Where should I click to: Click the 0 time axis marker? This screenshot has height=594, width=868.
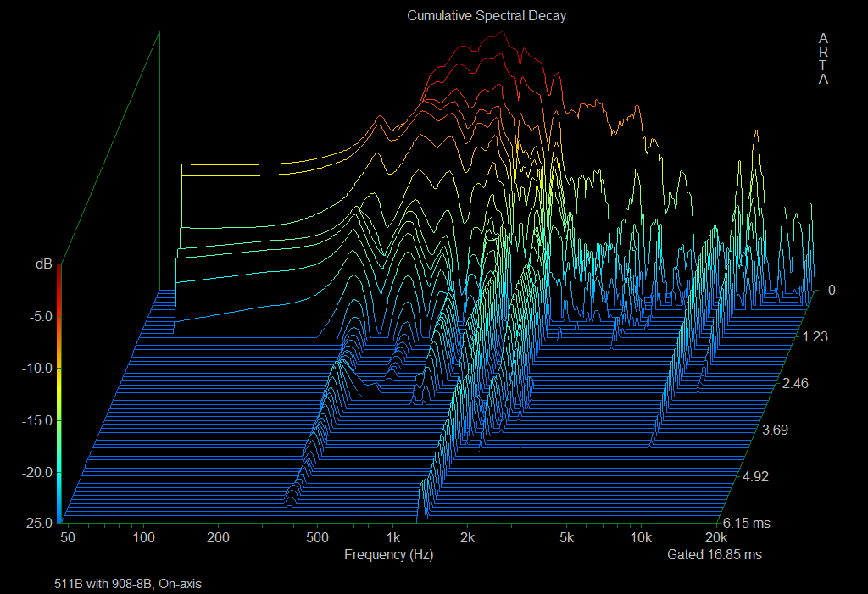click(x=832, y=290)
